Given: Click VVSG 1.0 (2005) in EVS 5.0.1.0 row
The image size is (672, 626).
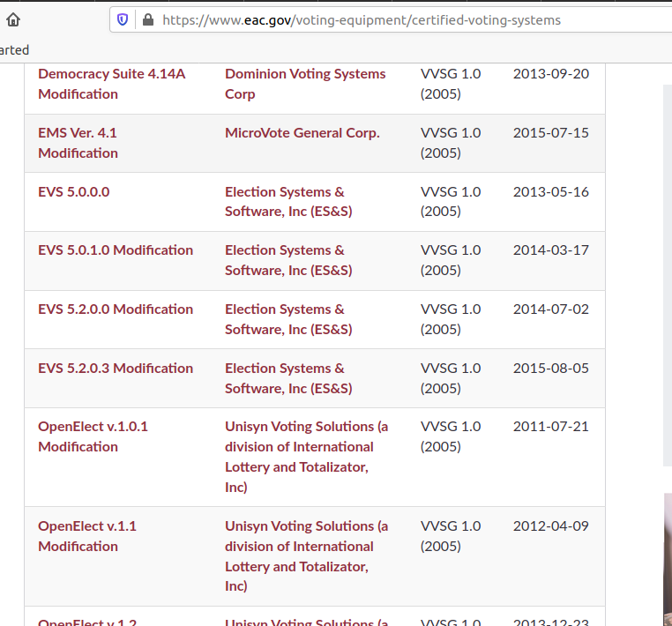Looking at the screenshot, I should [x=451, y=260].
